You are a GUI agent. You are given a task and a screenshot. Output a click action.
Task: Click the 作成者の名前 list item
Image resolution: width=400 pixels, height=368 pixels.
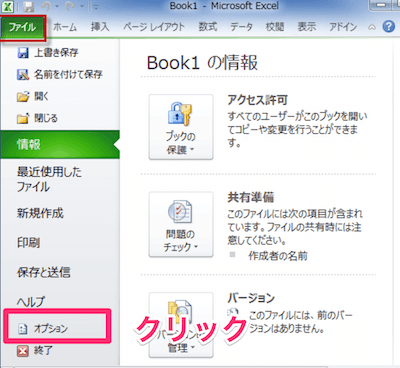click(278, 256)
